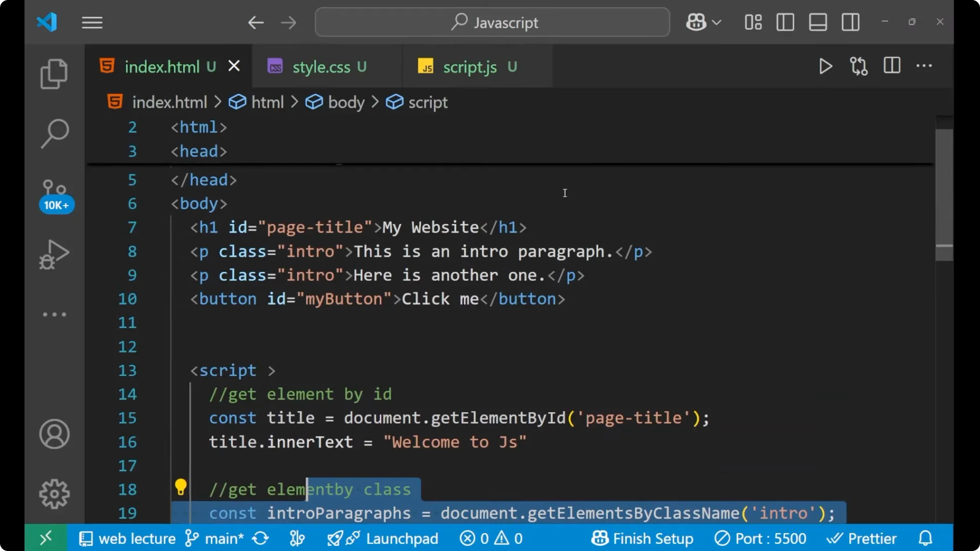Toggle the bottom panel visibility

818,22
